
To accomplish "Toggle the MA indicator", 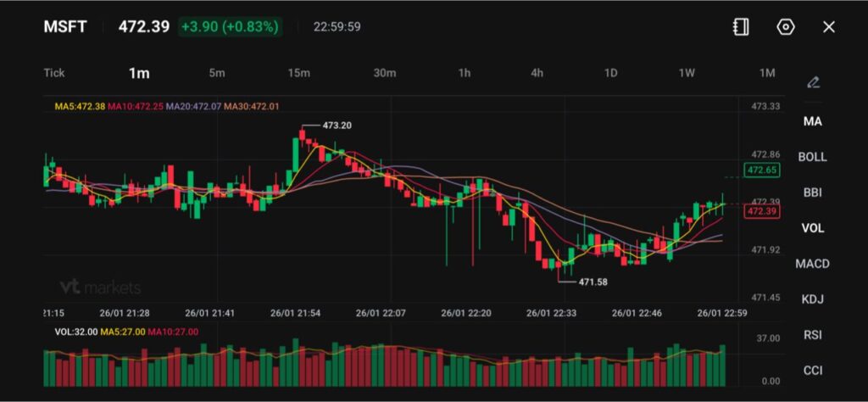I will (812, 121).
